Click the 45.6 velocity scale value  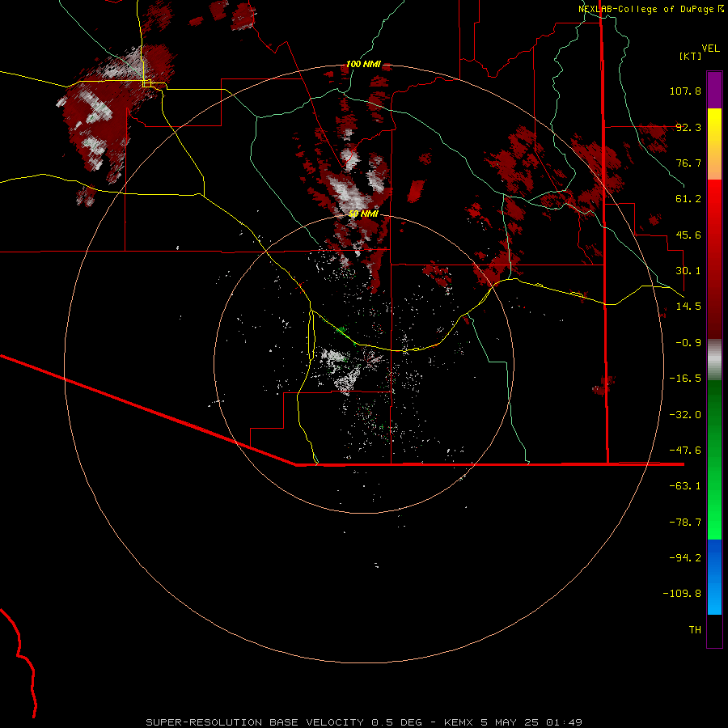pos(688,235)
